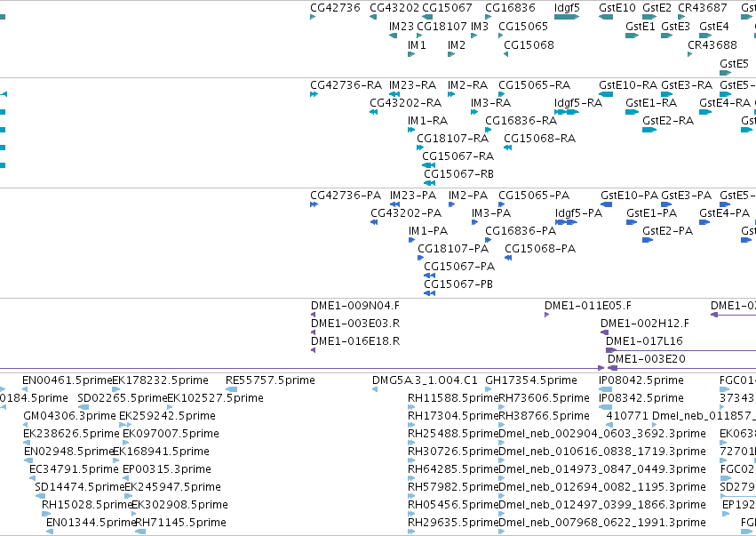This screenshot has width=756, height=536.
Task: Select the CG18107 gene label
Action: 442,27
